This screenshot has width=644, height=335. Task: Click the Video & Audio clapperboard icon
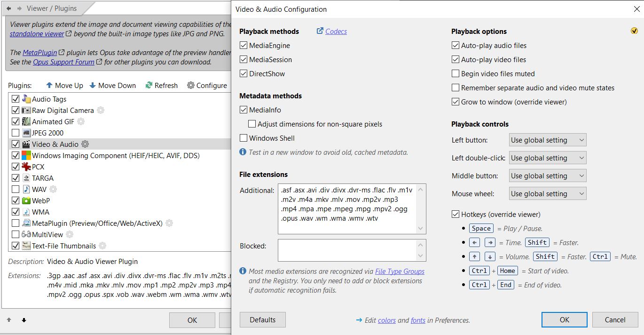click(26, 144)
